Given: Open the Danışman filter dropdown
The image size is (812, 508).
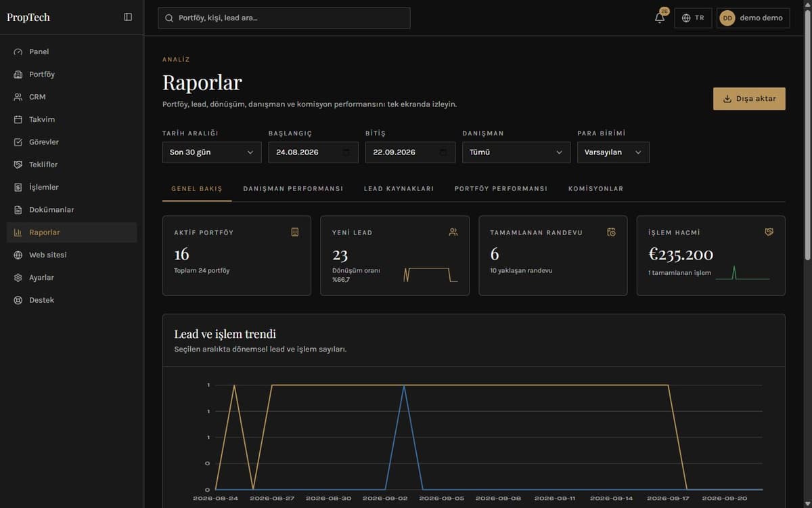Looking at the screenshot, I should point(516,152).
